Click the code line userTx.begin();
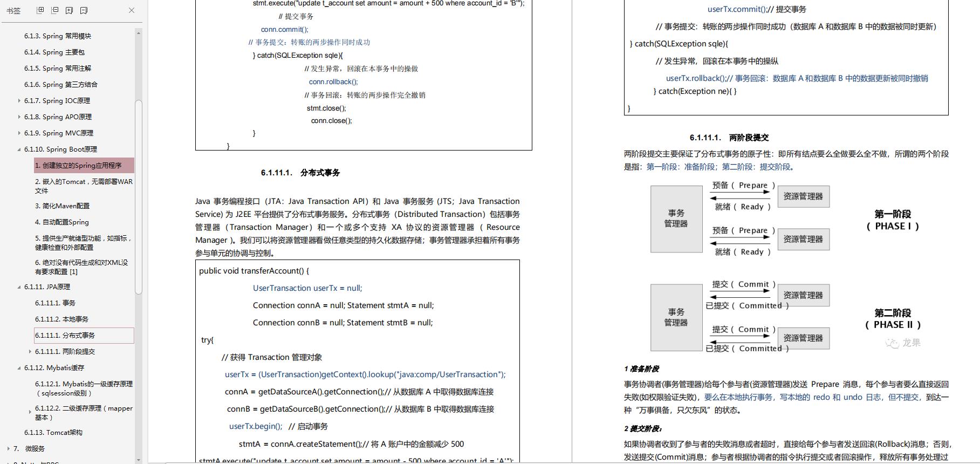980x464 pixels. (256, 426)
